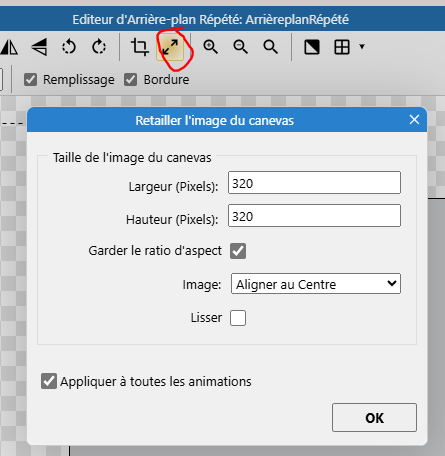Select the Crop tool
Viewport: 445px width, 456px height.
(139, 47)
